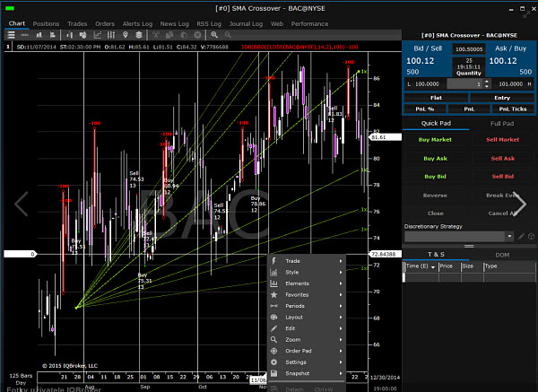This screenshot has width=538, height=392.
Task: Click the cube icon beside Discretionary Strategy
Action: point(531,236)
